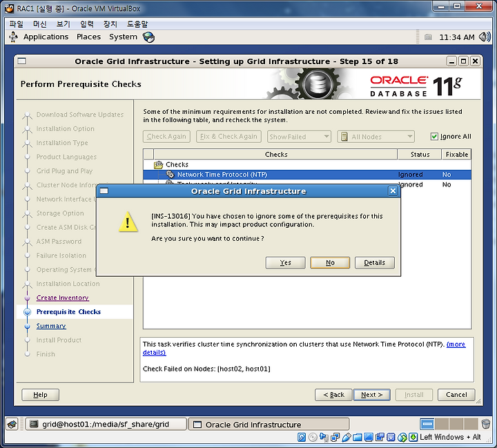Click the VirtualBox shared folders status icon
497x448 pixels.
click(358, 438)
